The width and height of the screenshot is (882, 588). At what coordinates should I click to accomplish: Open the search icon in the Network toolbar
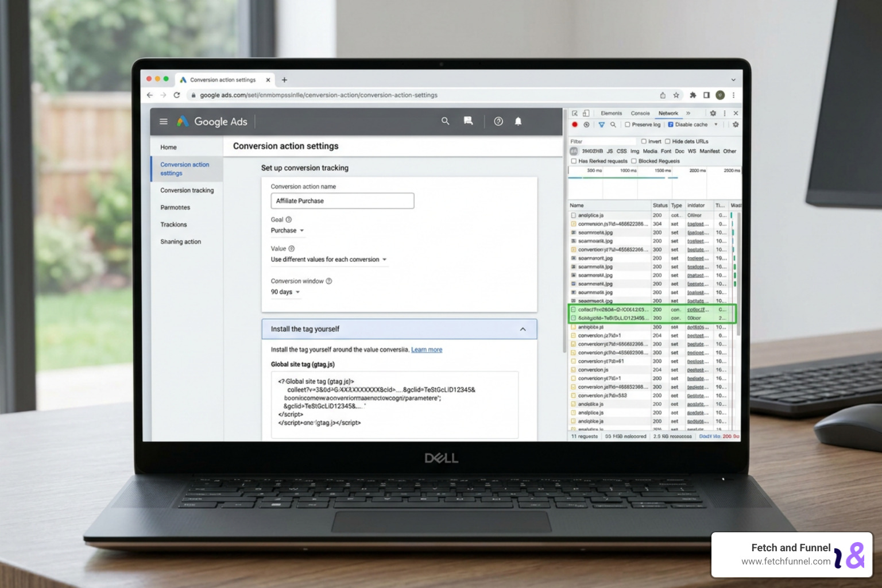(613, 125)
